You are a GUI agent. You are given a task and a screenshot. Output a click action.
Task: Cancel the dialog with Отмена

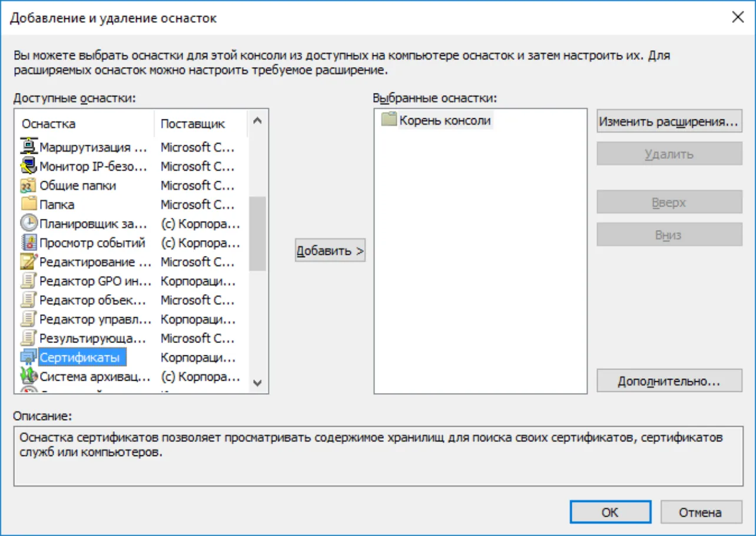tap(700, 512)
